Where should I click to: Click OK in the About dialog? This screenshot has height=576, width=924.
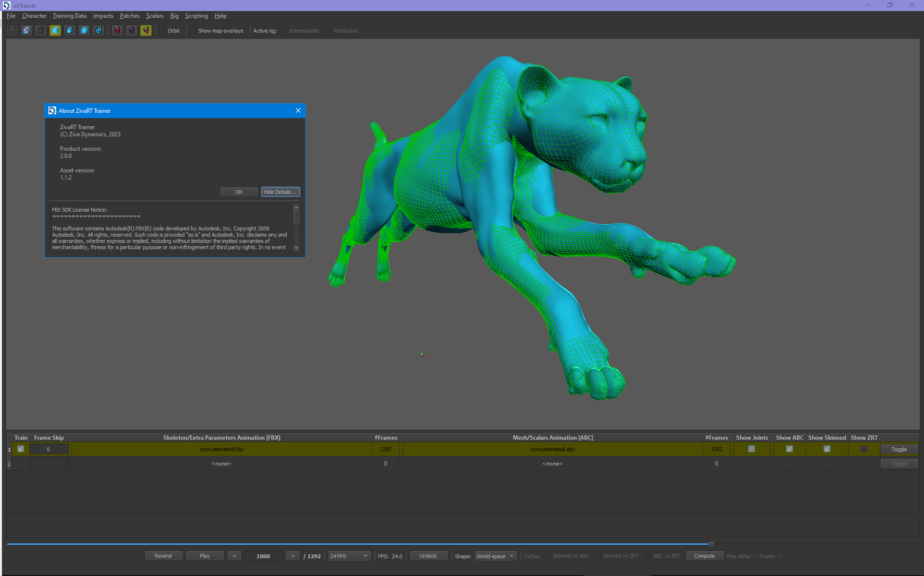tap(239, 192)
